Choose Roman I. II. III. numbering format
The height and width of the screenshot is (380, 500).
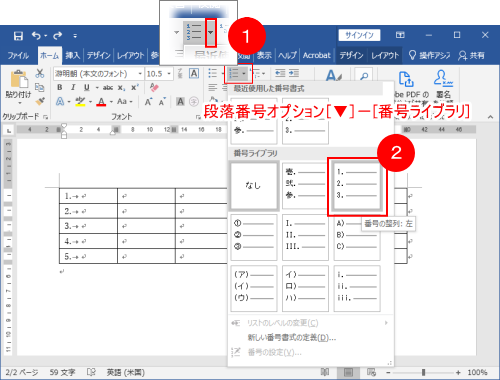[305, 237]
